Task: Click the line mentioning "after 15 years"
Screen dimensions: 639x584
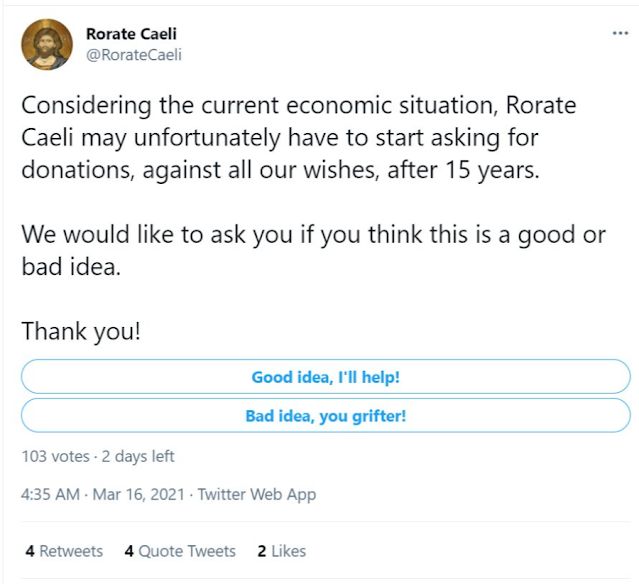Action: pyautogui.click(x=280, y=170)
